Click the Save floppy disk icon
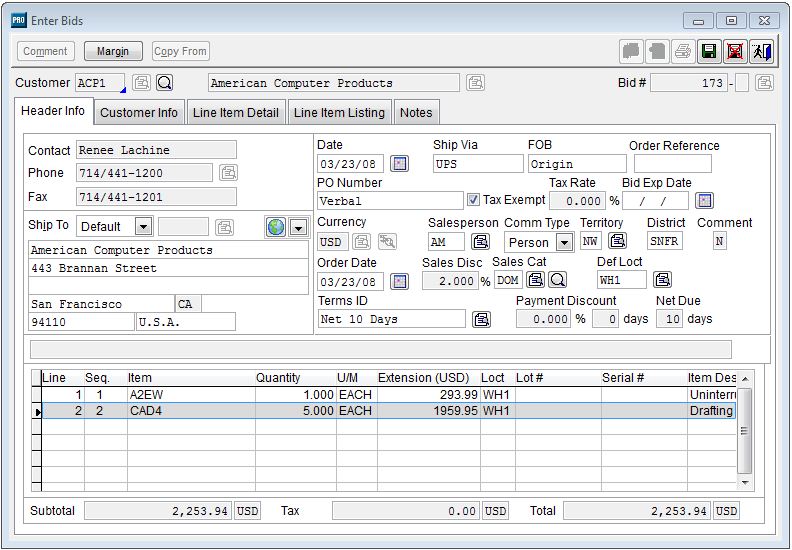 coord(709,52)
